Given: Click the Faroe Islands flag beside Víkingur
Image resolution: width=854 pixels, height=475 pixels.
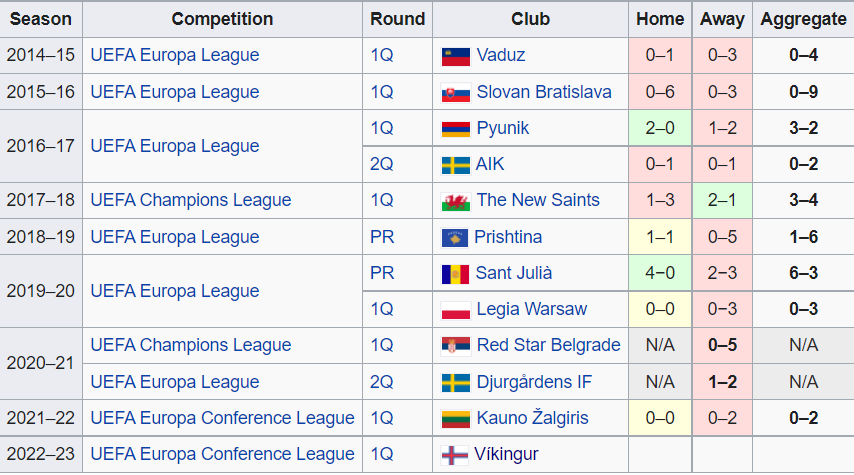Looking at the screenshot, I should pos(454,455).
